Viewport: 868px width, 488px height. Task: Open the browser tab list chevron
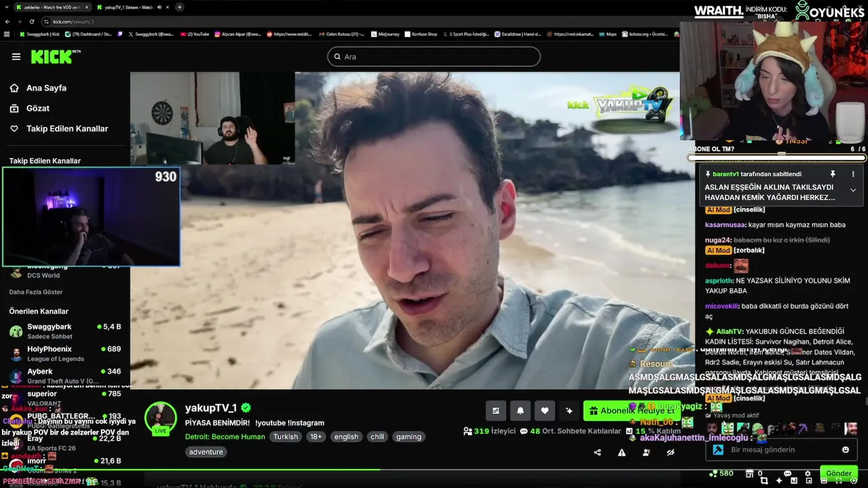(7, 7)
